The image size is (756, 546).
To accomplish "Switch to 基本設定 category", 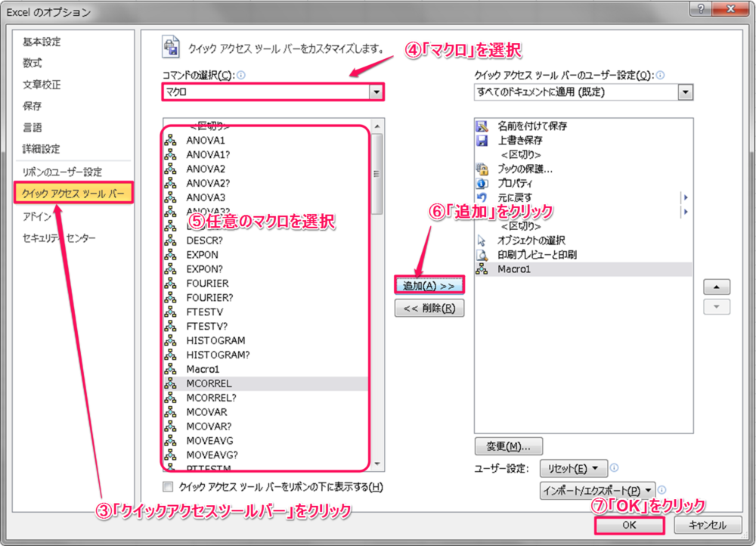I will pyautogui.click(x=42, y=42).
